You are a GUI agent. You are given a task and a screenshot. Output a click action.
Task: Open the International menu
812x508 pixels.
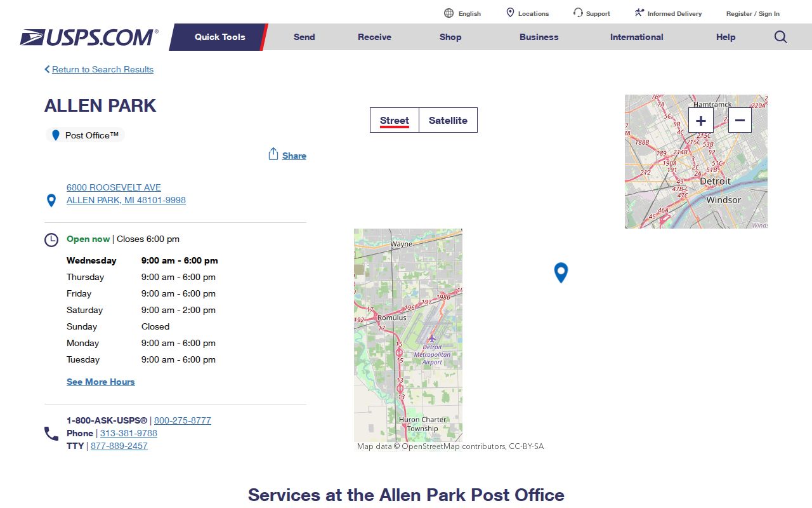tap(636, 37)
